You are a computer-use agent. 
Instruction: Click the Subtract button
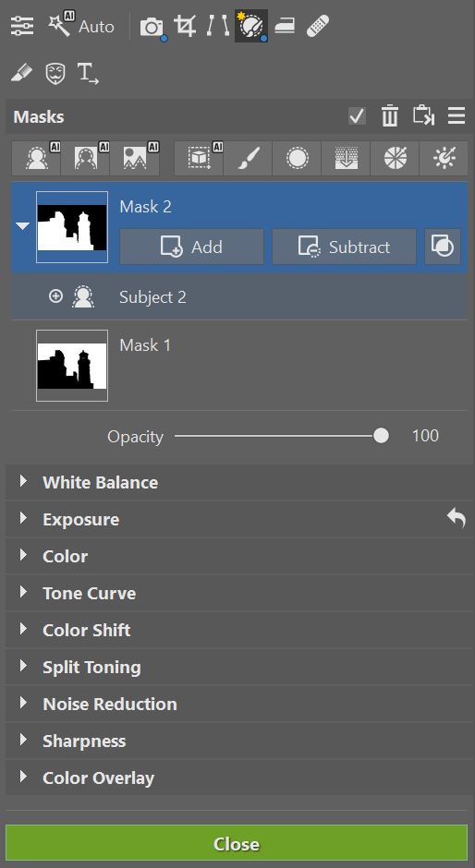click(x=344, y=247)
